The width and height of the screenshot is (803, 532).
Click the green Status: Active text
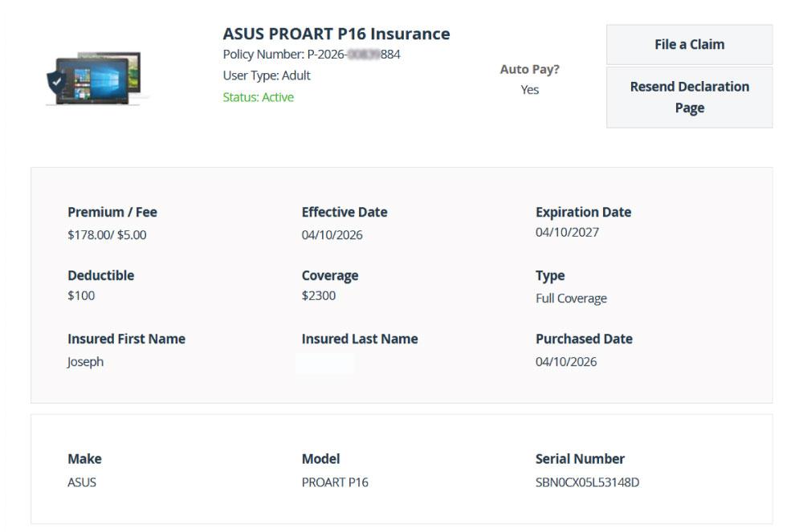coord(259,97)
